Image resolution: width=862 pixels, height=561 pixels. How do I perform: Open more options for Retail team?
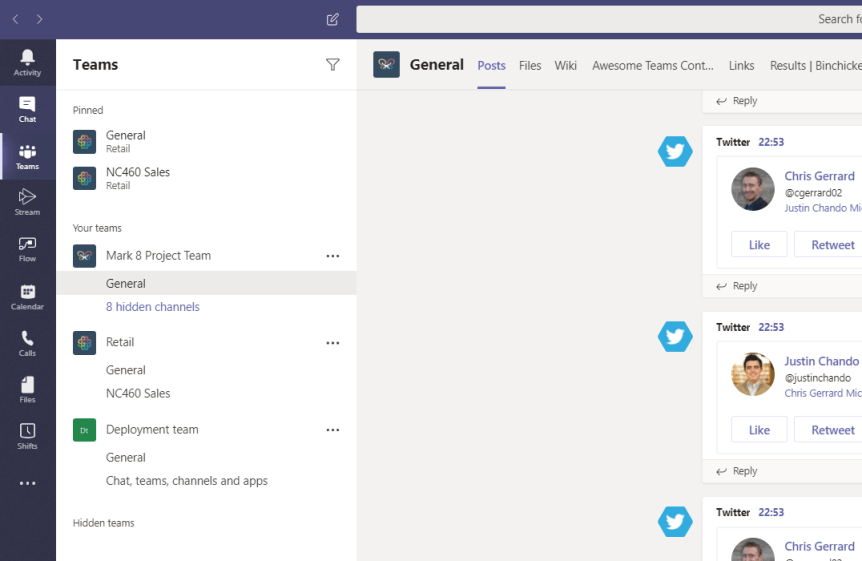(x=333, y=343)
